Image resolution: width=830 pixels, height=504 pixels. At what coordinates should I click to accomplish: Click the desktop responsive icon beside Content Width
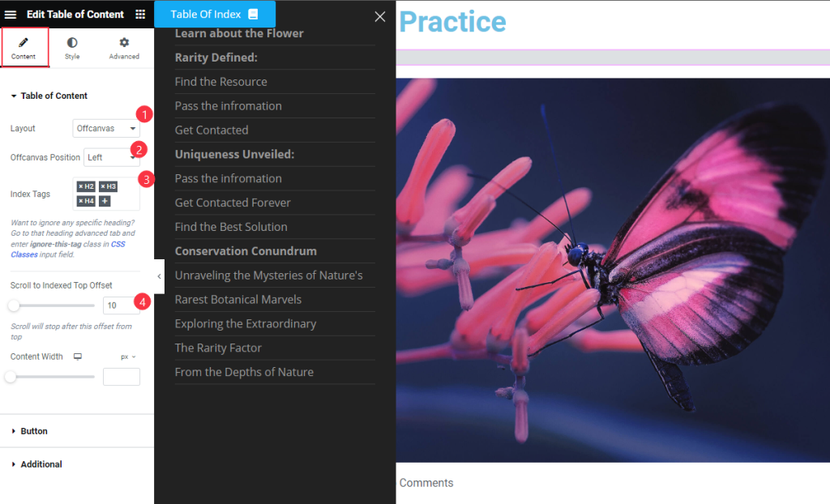pos(78,357)
